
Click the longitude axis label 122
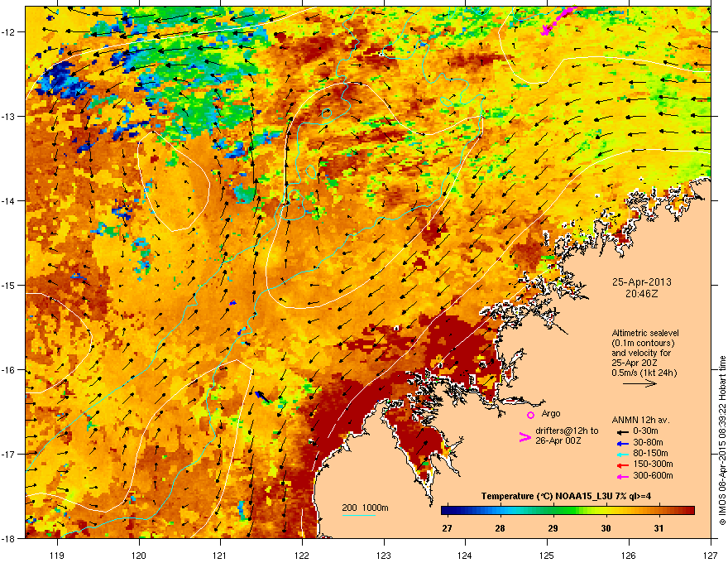pyautogui.click(x=302, y=555)
